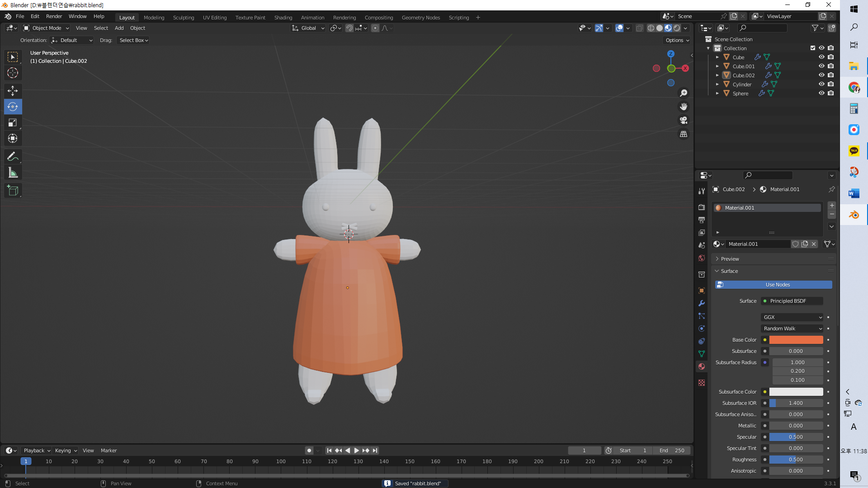Select the Move tool
The height and width of the screenshot is (488, 868).
tap(13, 91)
